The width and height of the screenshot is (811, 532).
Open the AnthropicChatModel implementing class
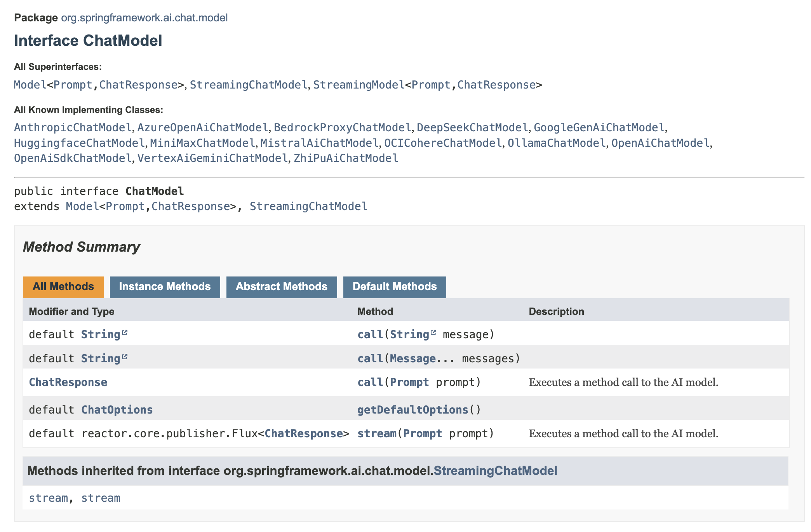pos(73,127)
